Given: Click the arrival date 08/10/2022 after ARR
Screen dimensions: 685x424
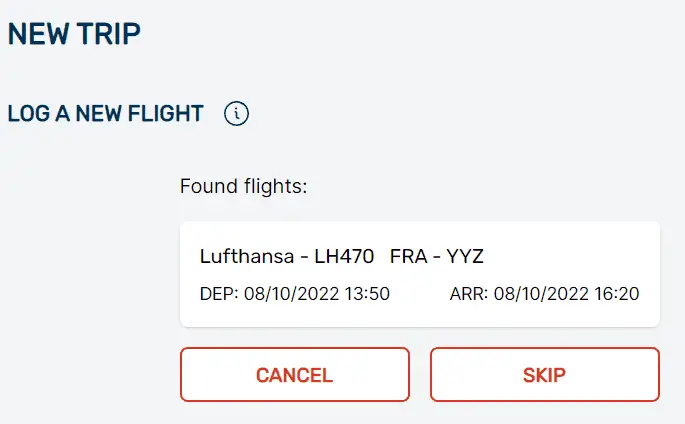Looking at the screenshot, I should point(543,294).
